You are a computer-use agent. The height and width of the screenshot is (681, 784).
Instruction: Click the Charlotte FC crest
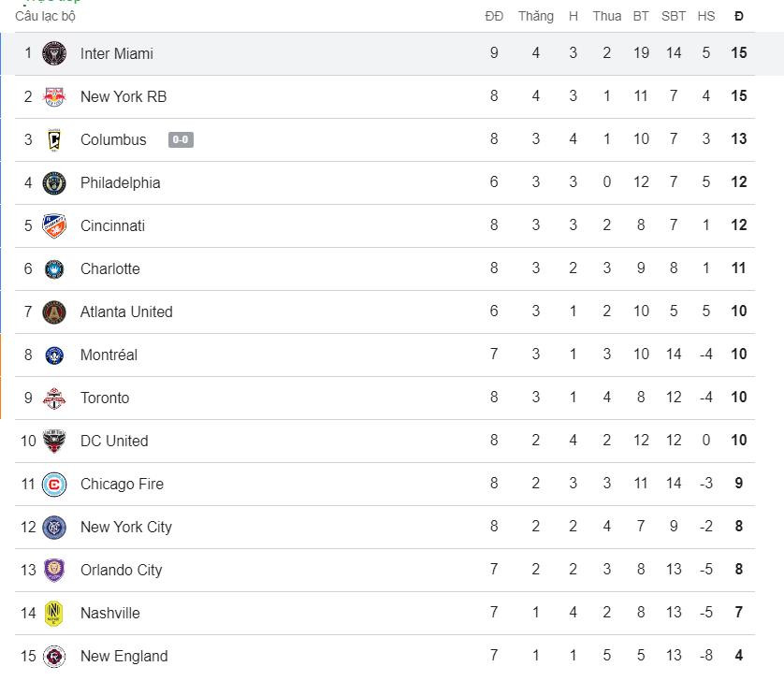pyautogui.click(x=54, y=268)
